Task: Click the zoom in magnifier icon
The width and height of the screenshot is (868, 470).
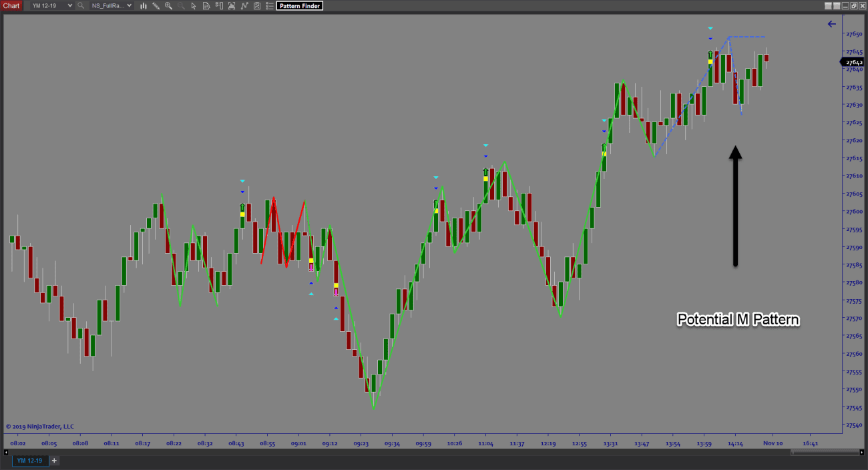Action: point(168,6)
